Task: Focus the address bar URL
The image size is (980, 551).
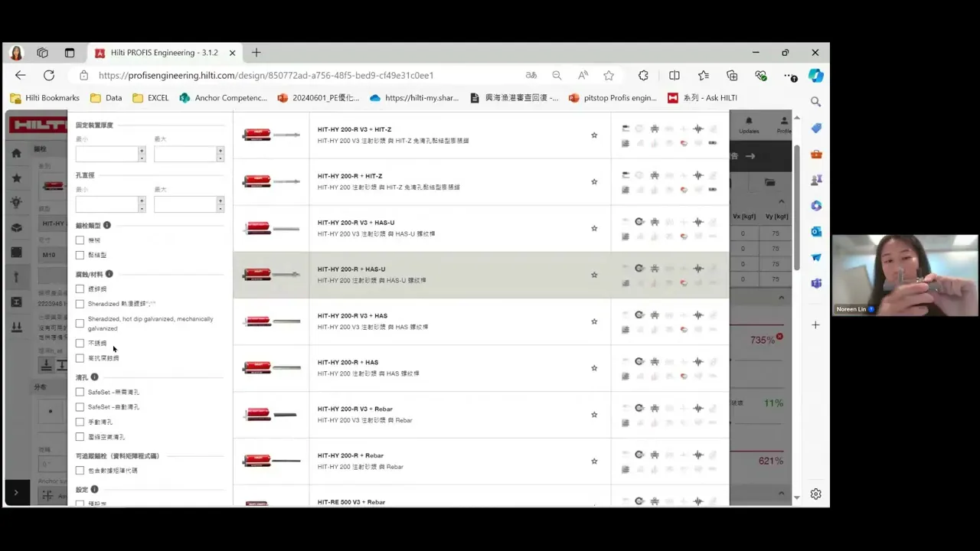Action: pyautogui.click(x=266, y=75)
